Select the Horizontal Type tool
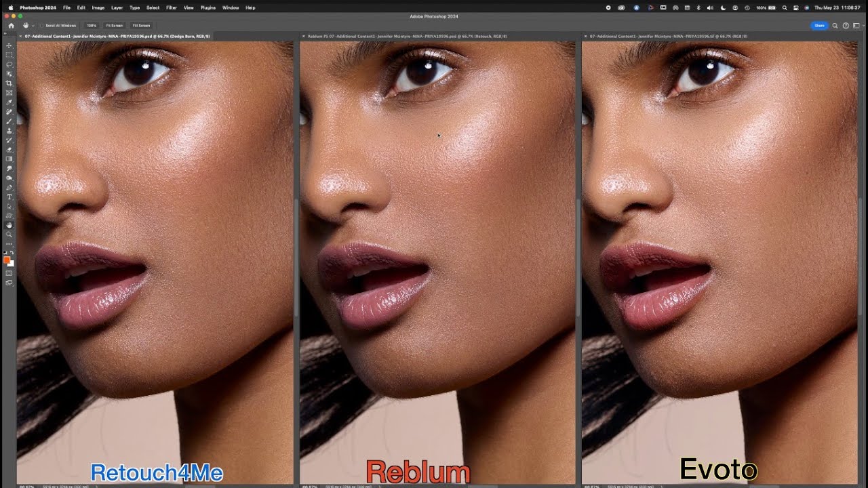This screenshot has height=488, width=868. [9, 197]
